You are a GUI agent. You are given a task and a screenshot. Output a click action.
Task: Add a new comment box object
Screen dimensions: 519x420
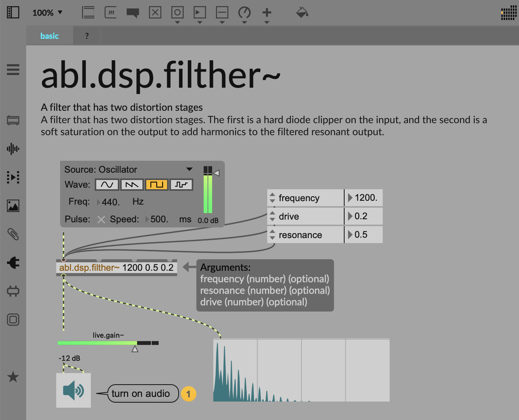pyautogui.click(x=132, y=13)
